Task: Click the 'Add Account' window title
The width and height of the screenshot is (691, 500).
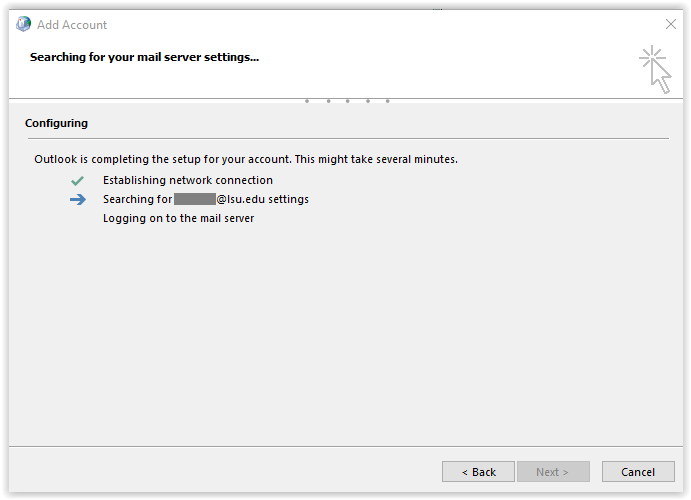Action: 72,25
